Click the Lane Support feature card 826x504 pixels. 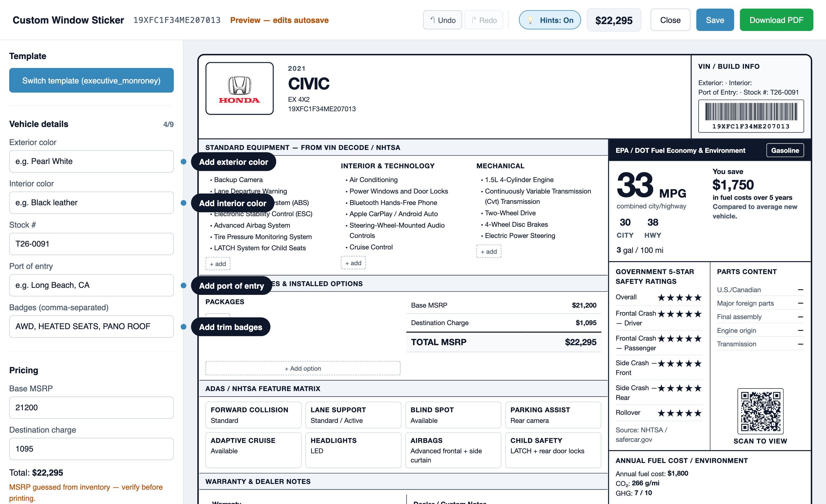tap(353, 415)
